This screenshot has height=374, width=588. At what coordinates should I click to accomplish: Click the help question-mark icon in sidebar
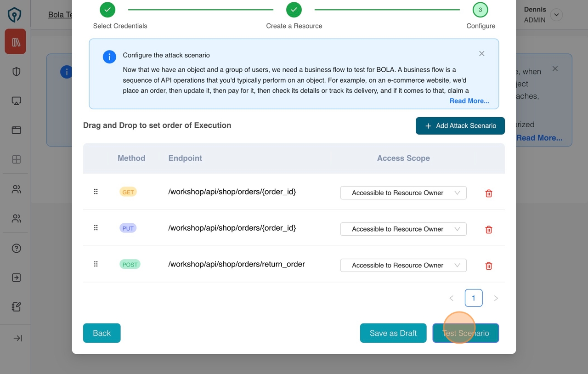15,248
